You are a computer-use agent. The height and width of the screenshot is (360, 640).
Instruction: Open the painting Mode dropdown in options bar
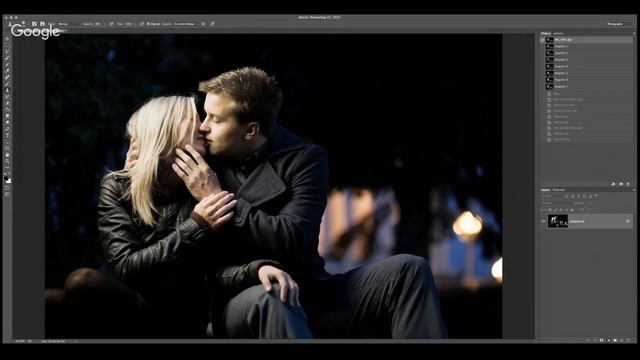point(69,24)
